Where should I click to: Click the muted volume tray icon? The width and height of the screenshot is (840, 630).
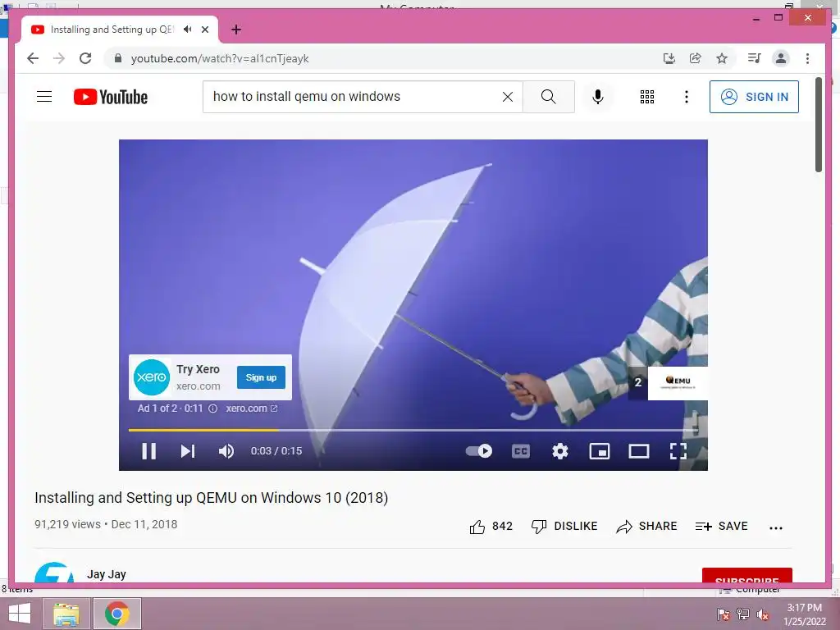pyautogui.click(x=763, y=614)
